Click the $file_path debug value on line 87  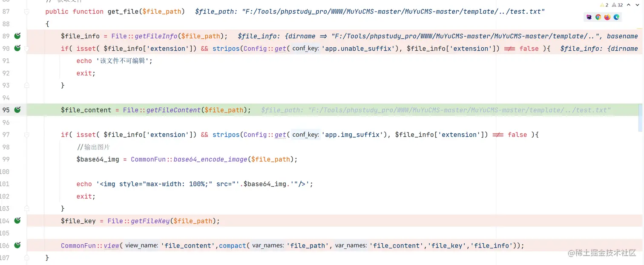pos(370,12)
